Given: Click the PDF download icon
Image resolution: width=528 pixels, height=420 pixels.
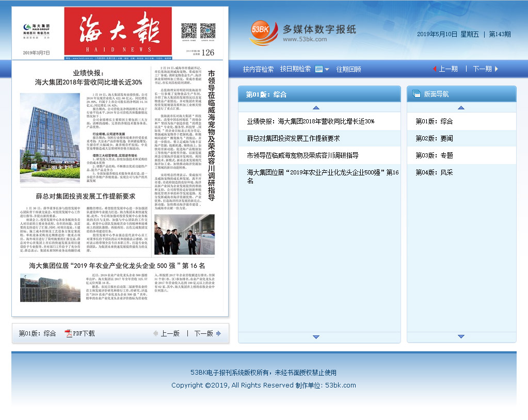Looking at the screenshot, I should tap(68, 333).
